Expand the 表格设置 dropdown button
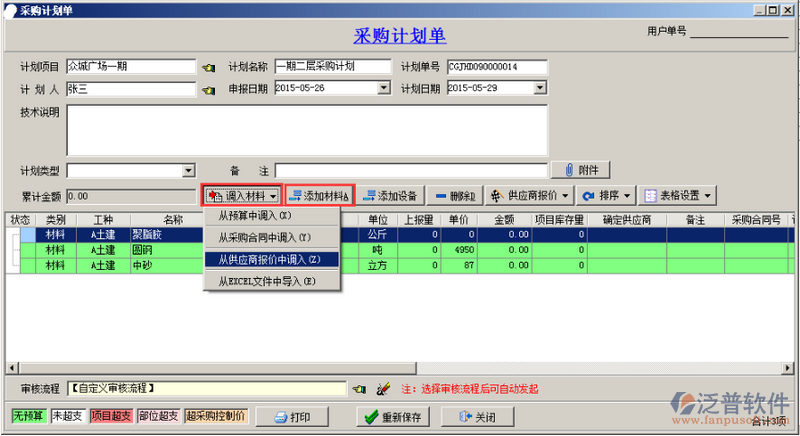Image resolution: width=800 pixels, height=436 pixels. [677, 196]
